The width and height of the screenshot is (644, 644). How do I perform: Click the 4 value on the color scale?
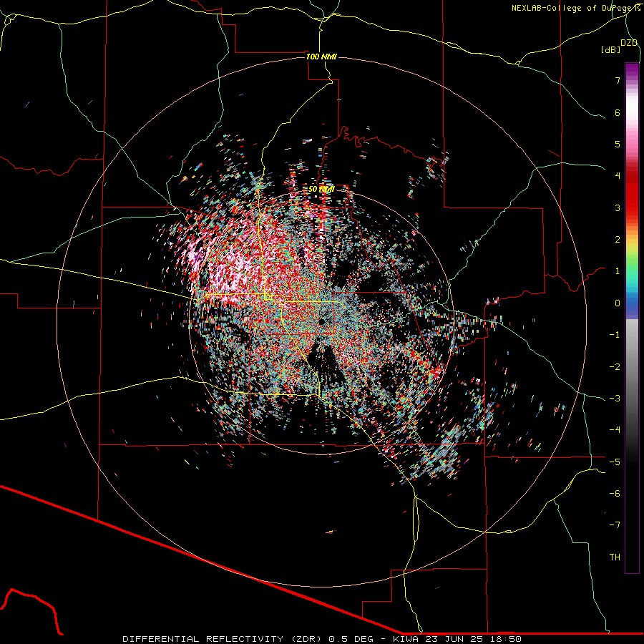[x=618, y=176]
